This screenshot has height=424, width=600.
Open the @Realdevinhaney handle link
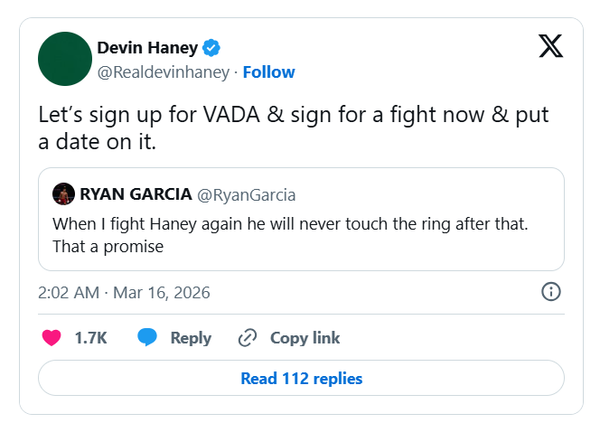pyautogui.click(x=162, y=72)
